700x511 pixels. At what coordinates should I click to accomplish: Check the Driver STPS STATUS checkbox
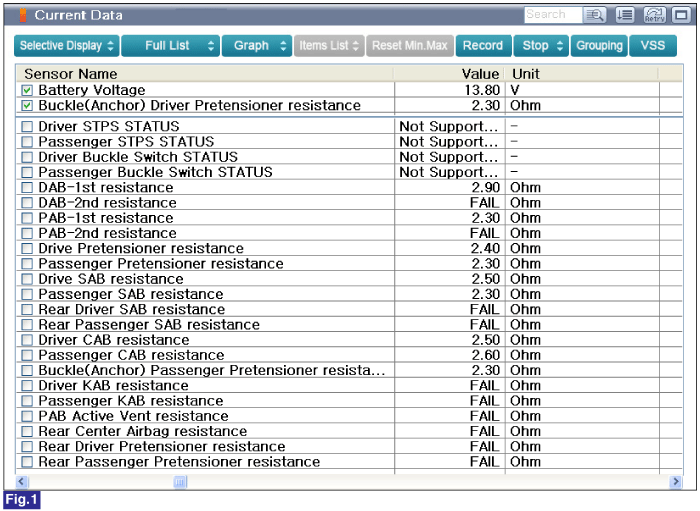click(x=27, y=127)
